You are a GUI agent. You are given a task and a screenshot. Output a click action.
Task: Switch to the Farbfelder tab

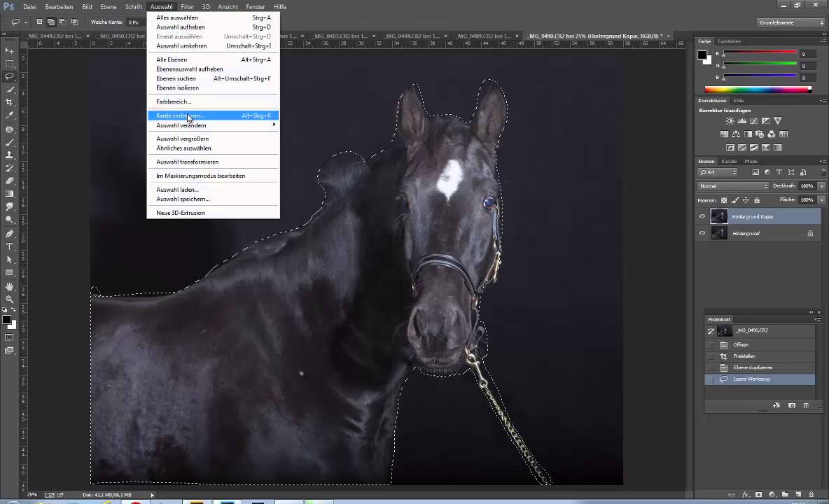[x=730, y=41]
